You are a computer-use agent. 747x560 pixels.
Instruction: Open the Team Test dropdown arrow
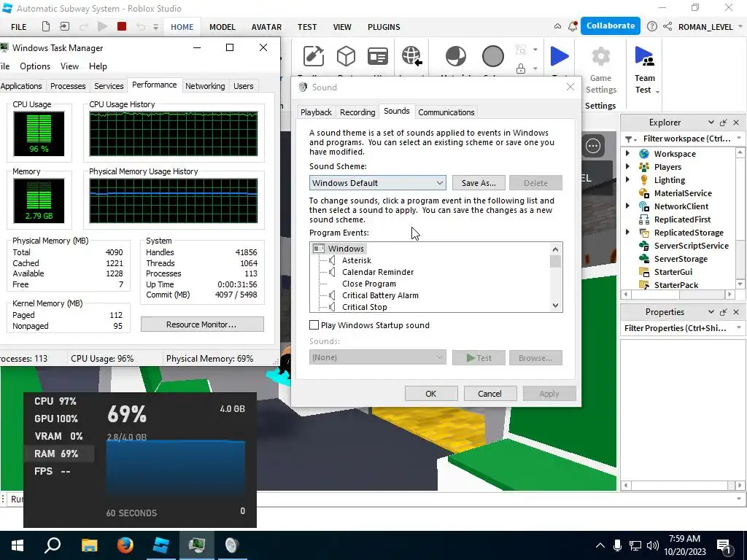[657, 91]
